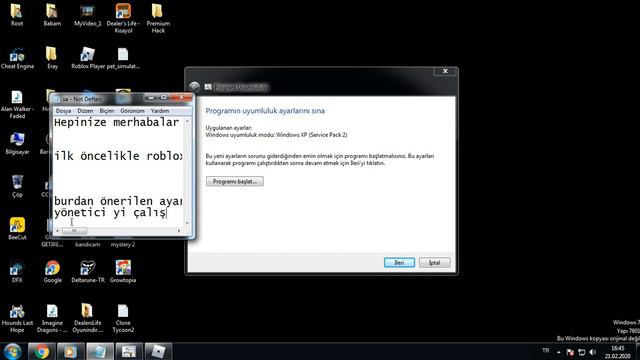Click the Windows XP compatibility mode text
The width and height of the screenshot is (640, 360).
tap(276, 135)
